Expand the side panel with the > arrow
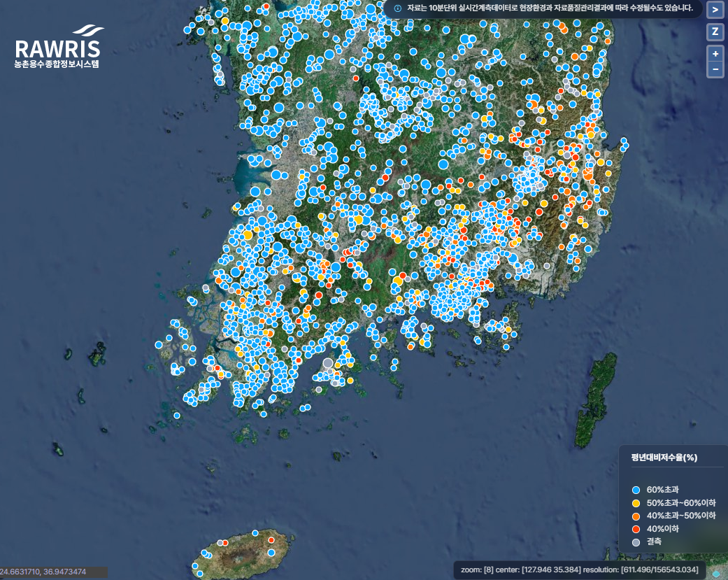The image size is (728, 580). click(x=715, y=9)
